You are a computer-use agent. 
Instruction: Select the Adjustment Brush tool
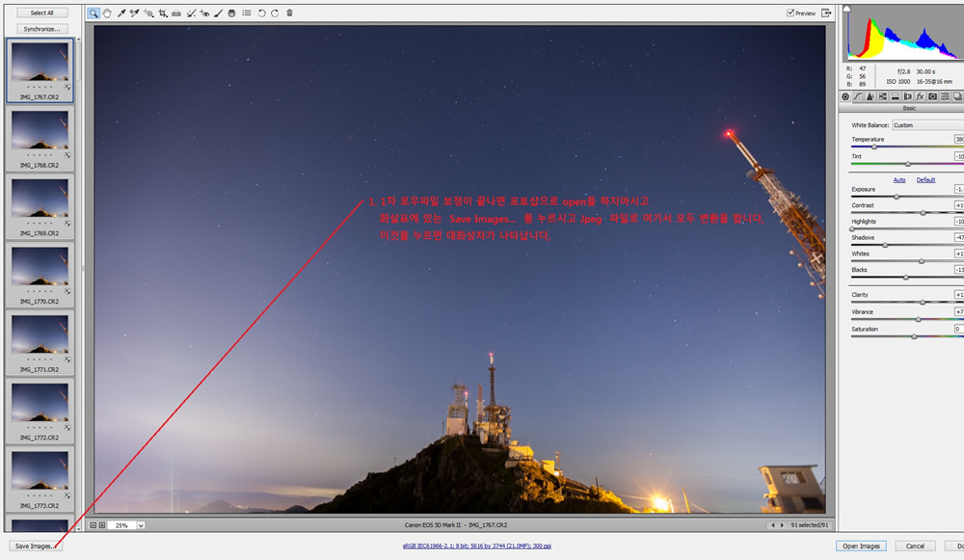(x=219, y=13)
